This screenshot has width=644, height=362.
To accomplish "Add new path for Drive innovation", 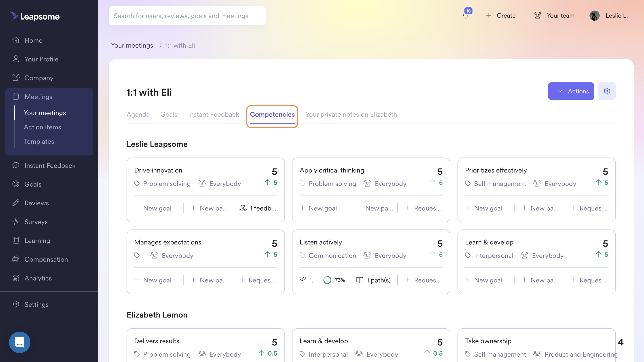I will click(x=209, y=208).
